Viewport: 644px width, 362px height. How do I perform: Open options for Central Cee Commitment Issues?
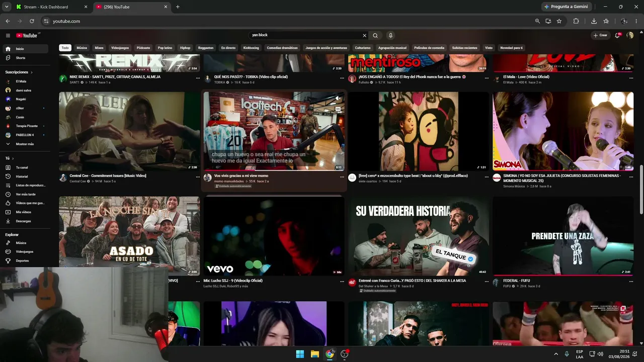[198, 177]
